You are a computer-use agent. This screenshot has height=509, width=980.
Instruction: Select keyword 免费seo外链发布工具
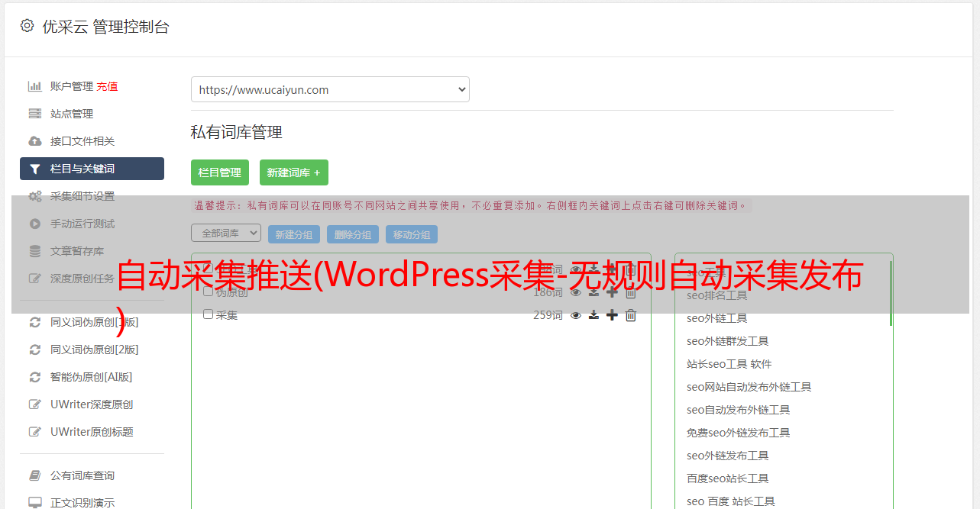pyautogui.click(x=739, y=433)
